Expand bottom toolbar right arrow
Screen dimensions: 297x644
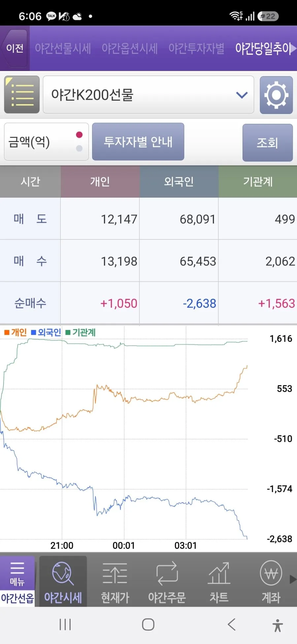tap(293, 579)
